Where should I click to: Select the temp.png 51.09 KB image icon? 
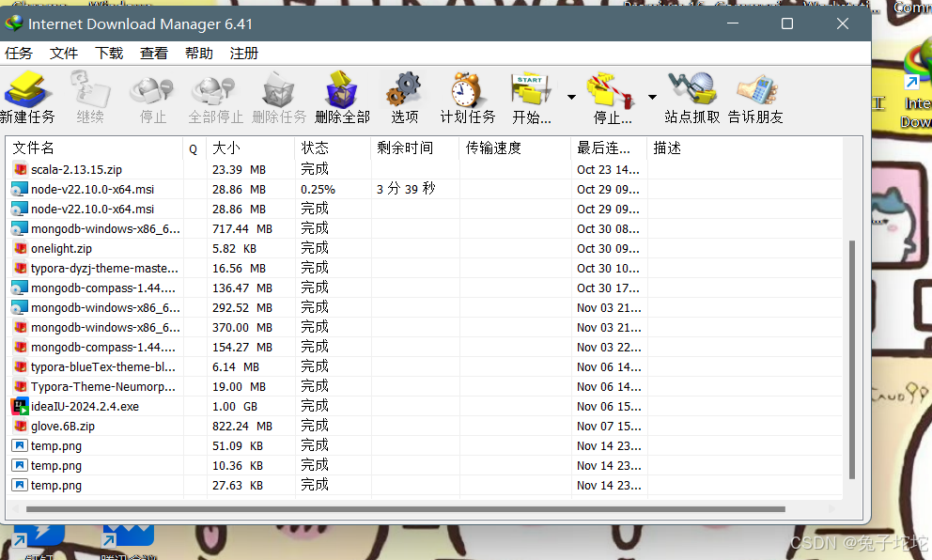[21, 446]
